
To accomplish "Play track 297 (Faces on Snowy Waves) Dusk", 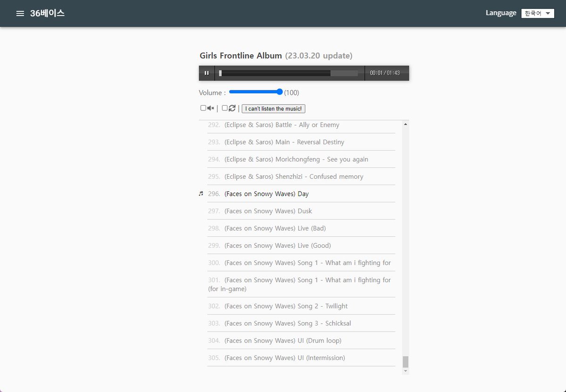I will click(x=301, y=211).
